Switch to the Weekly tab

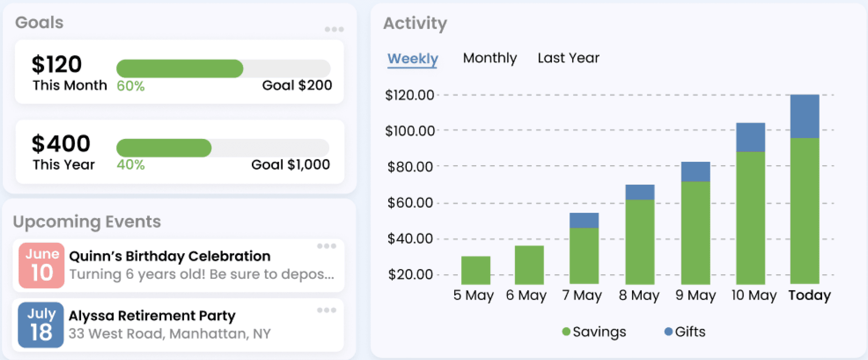[x=412, y=59]
